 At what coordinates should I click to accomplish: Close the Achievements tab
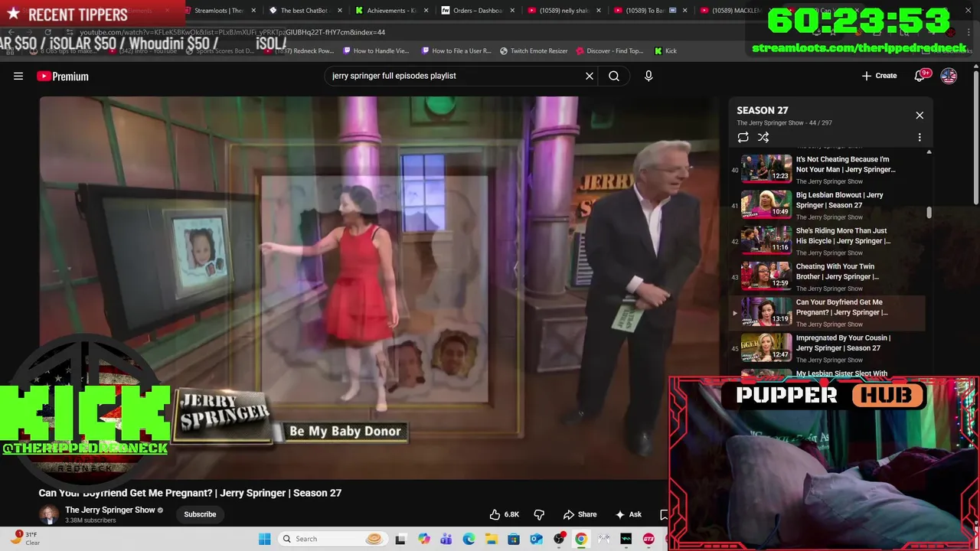pos(425,11)
